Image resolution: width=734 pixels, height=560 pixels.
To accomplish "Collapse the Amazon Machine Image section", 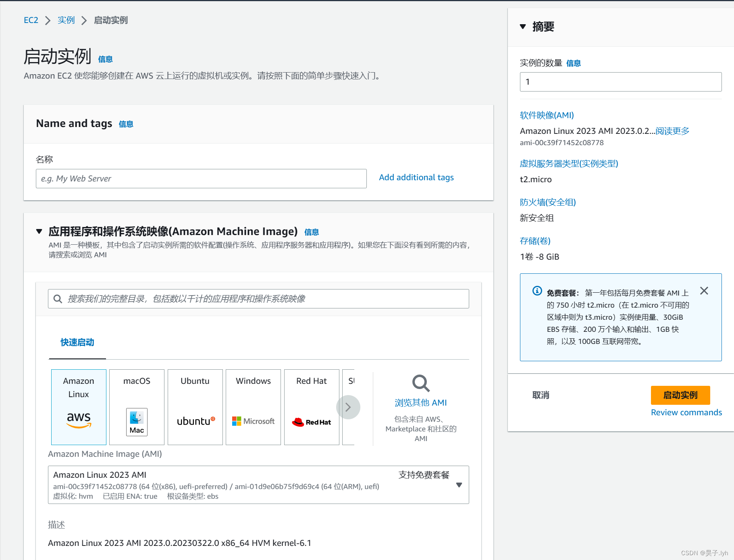I will 39,231.
